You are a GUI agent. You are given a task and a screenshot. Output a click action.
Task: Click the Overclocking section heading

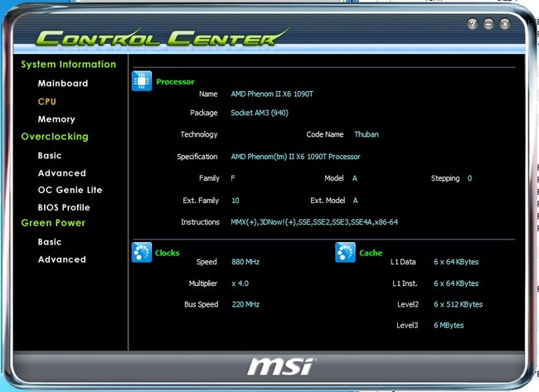55,137
